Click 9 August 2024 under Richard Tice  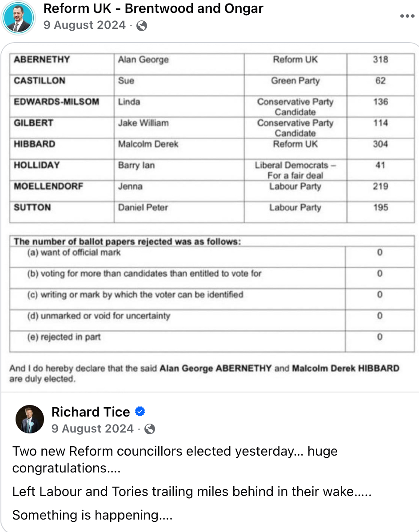point(92,429)
